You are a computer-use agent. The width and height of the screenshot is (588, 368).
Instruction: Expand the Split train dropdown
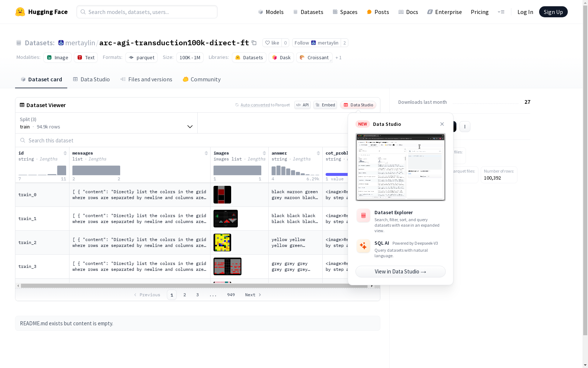click(x=107, y=123)
